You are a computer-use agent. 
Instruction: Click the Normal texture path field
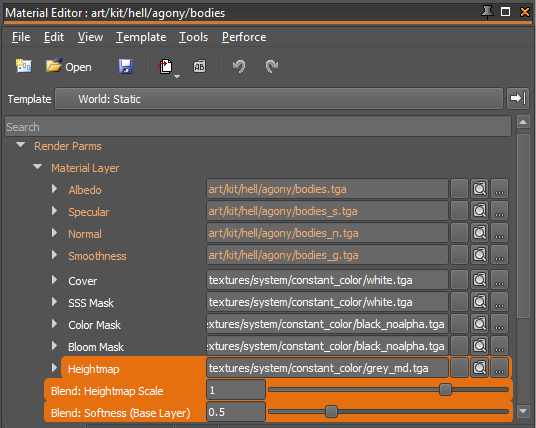pyautogui.click(x=327, y=233)
